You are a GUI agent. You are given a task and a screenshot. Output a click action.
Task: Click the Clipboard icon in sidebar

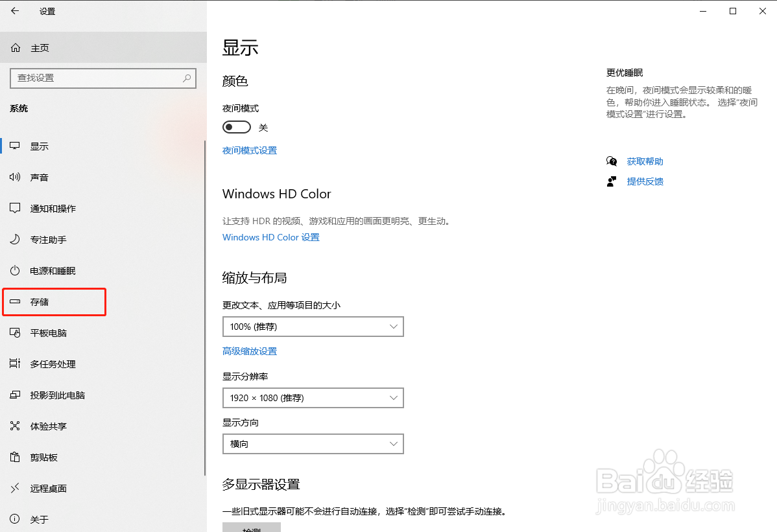(x=16, y=457)
